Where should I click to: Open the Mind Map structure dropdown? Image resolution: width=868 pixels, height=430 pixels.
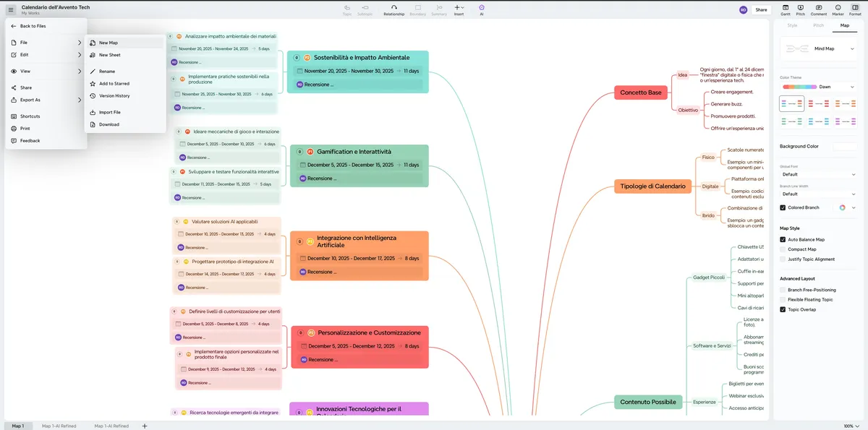(x=820, y=48)
